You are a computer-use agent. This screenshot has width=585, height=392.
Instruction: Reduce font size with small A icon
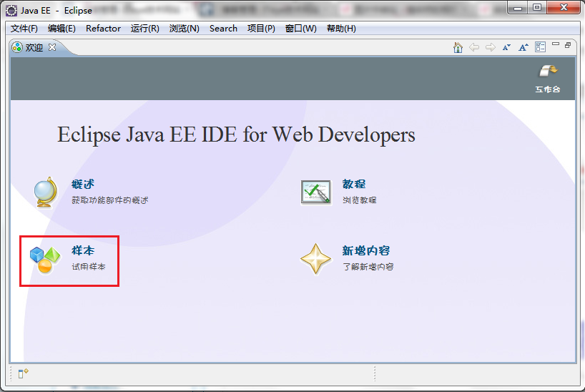click(506, 47)
